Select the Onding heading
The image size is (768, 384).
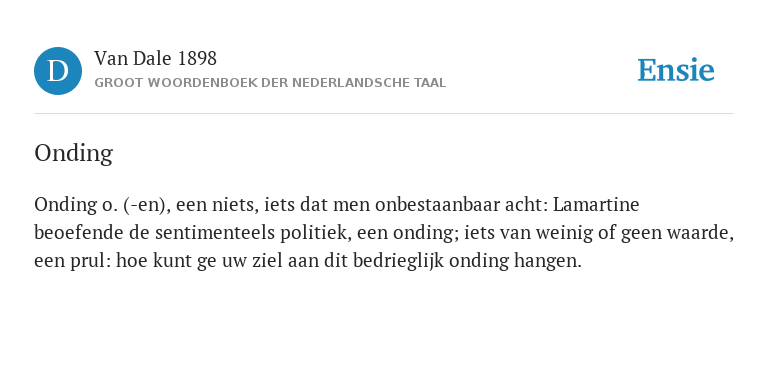coord(73,153)
